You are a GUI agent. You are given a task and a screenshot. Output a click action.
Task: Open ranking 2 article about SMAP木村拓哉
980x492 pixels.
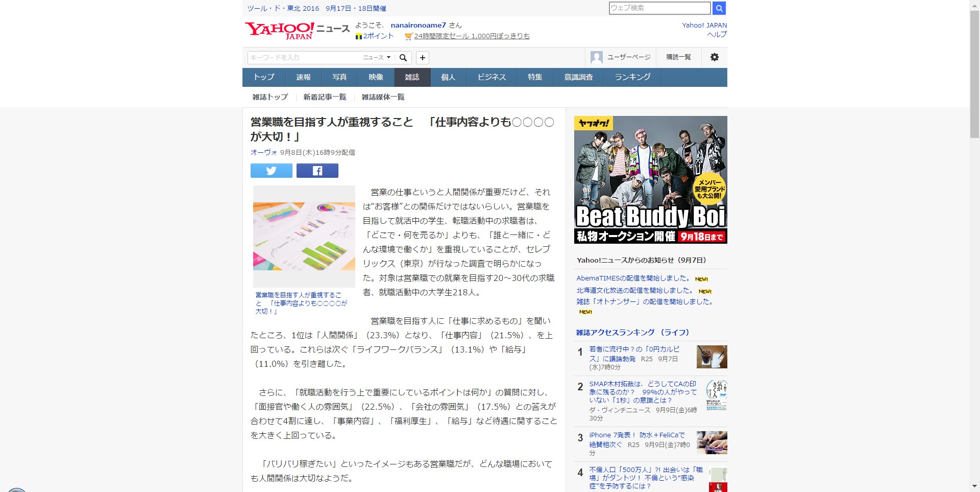pos(643,392)
